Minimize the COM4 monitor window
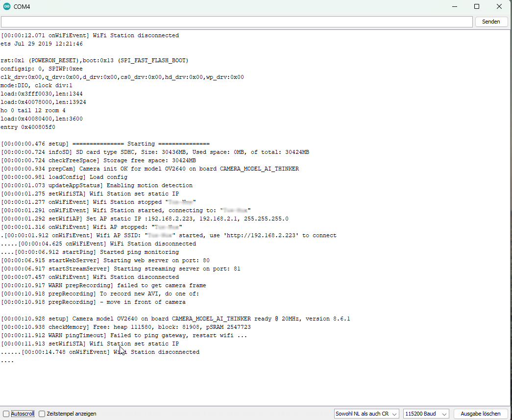 tap(455, 6)
